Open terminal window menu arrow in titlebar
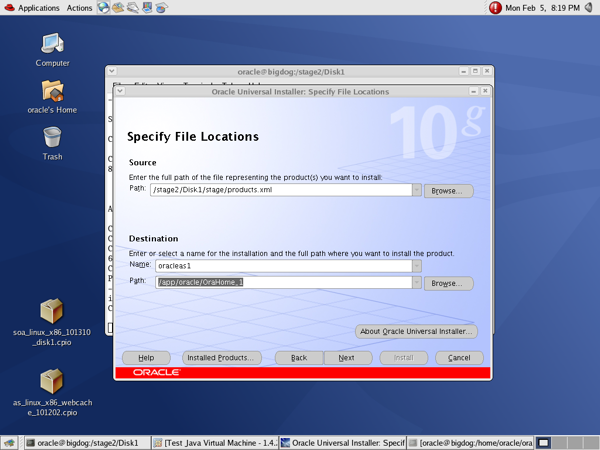 tap(111, 71)
